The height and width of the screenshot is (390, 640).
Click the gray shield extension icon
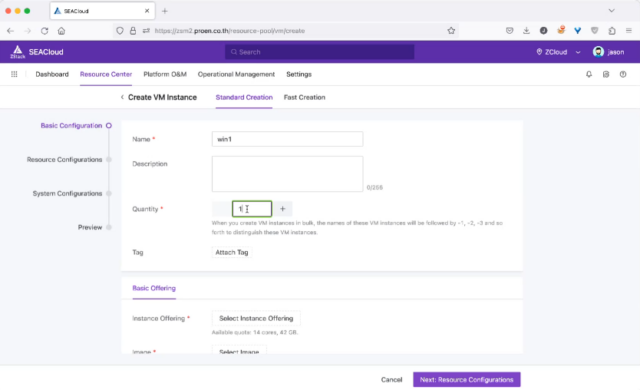point(595,31)
